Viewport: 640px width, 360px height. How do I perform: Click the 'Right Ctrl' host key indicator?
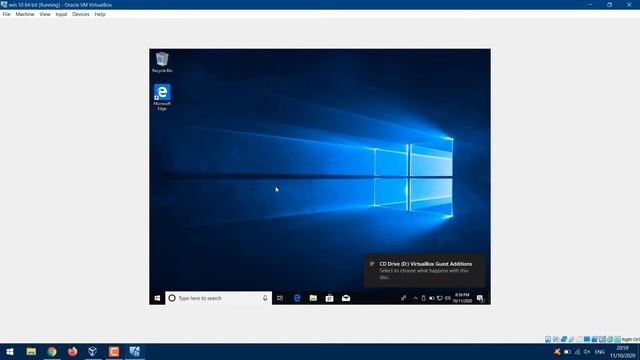(631, 339)
